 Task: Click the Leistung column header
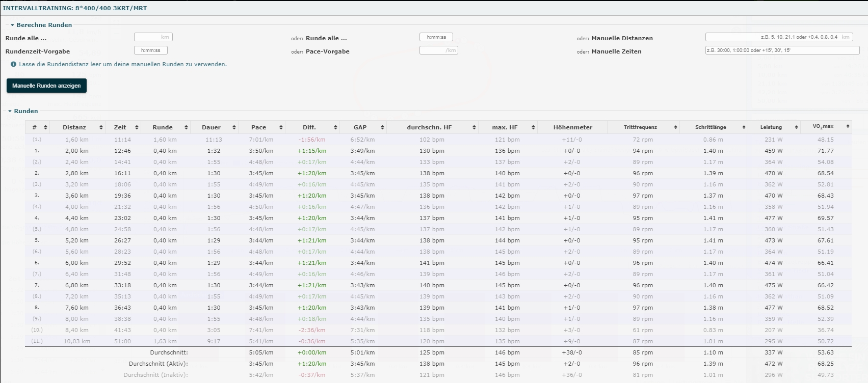tap(771, 127)
